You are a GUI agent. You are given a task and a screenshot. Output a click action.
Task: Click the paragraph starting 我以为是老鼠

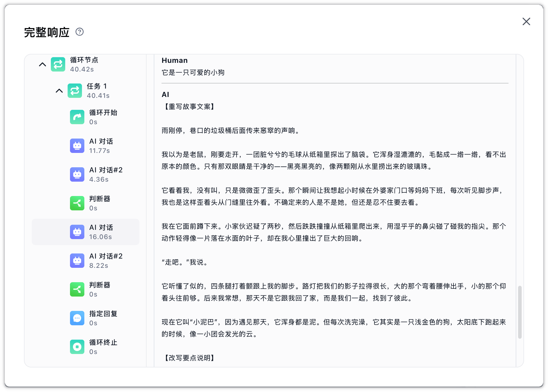334,160
